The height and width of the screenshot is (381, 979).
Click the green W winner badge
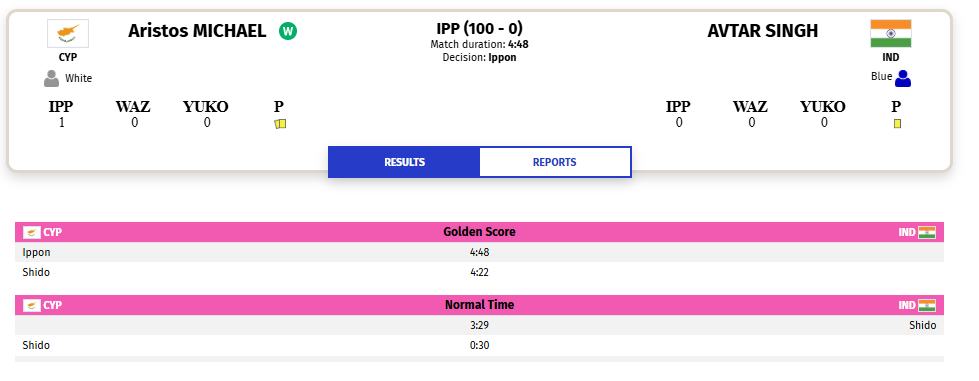click(x=288, y=31)
